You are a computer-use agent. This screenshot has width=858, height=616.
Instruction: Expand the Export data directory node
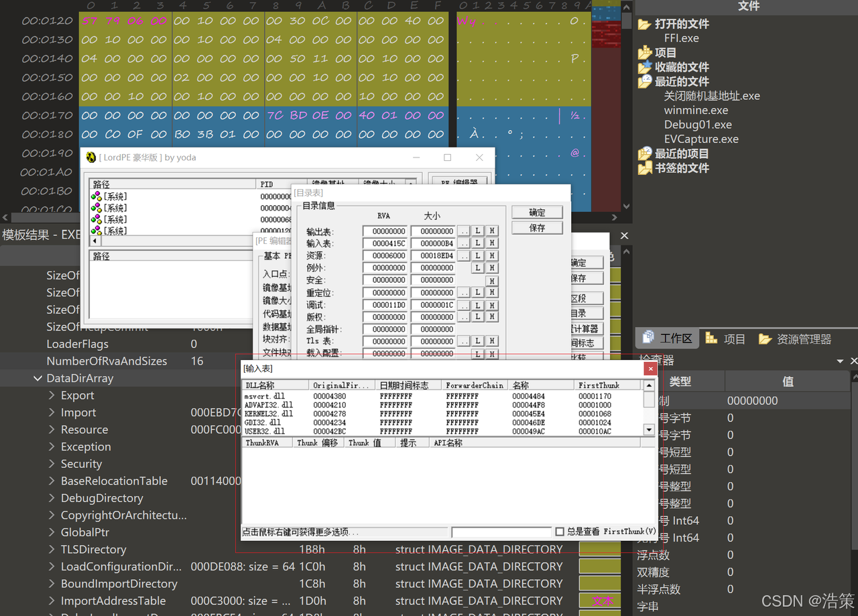(x=52, y=395)
